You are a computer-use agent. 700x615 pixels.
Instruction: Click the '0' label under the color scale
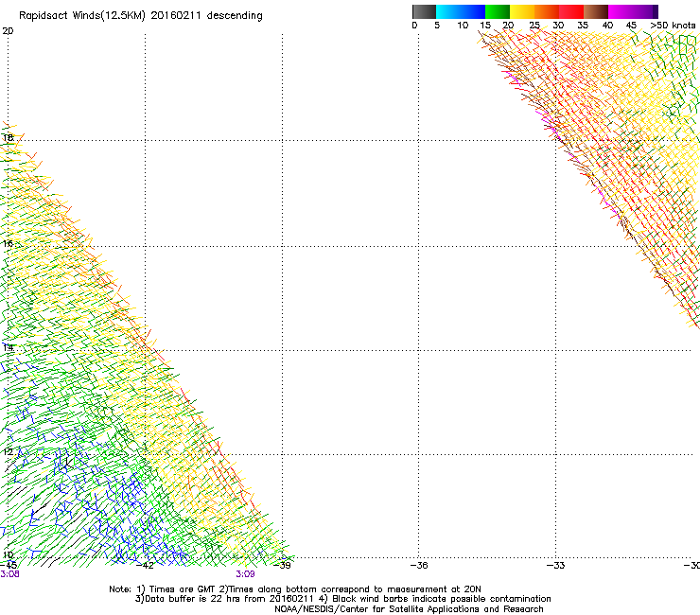pos(414,26)
